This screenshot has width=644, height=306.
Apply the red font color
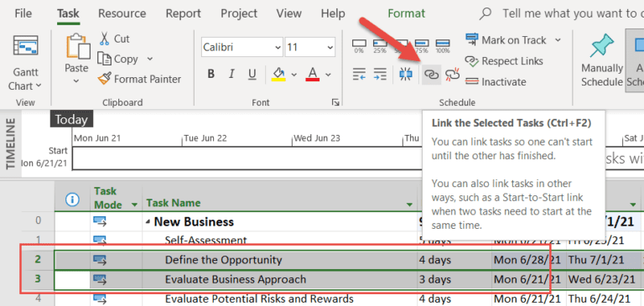[x=313, y=75]
